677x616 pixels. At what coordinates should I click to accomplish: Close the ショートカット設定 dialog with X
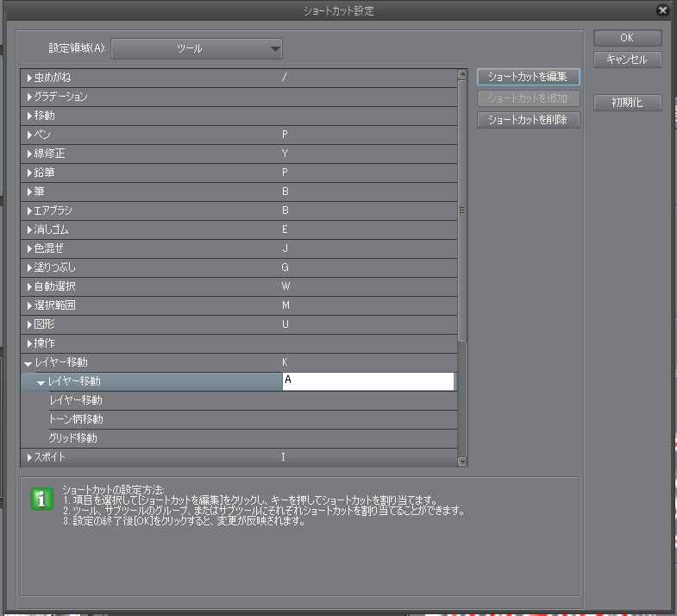662,11
